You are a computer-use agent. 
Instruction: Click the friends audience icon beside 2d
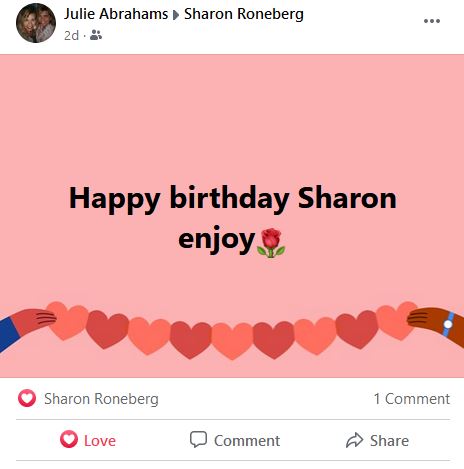tap(96, 35)
